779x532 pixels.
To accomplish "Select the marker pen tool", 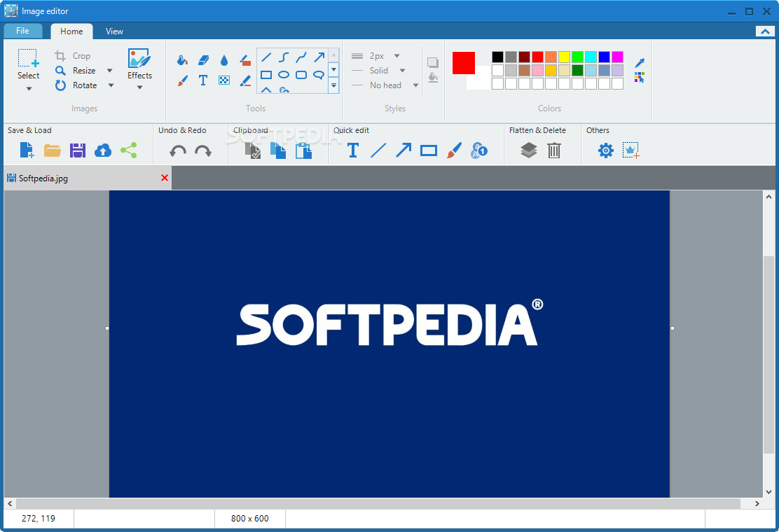I will point(245,80).
